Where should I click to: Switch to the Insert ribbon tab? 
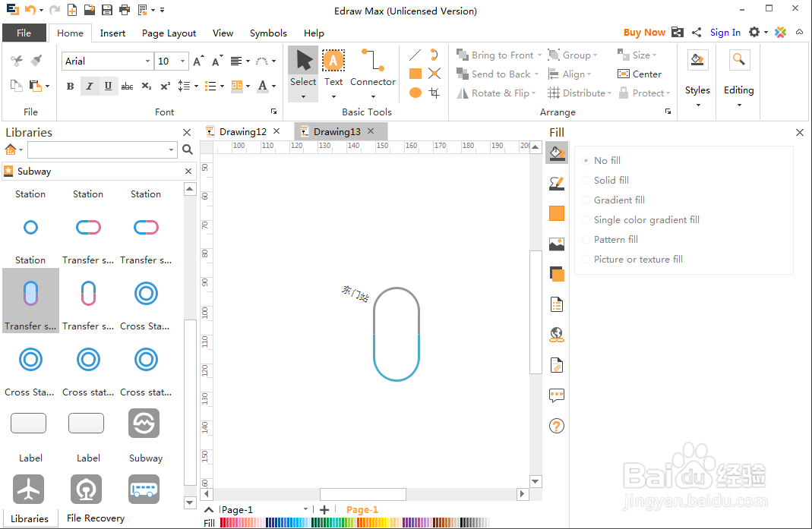pyautogui.click(x=112, y=33)
